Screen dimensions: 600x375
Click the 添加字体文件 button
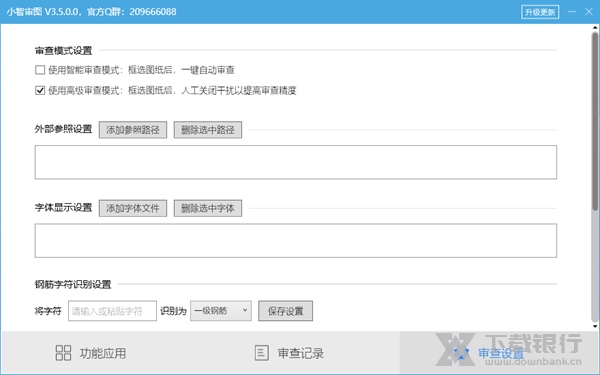[x=133, y=208]
